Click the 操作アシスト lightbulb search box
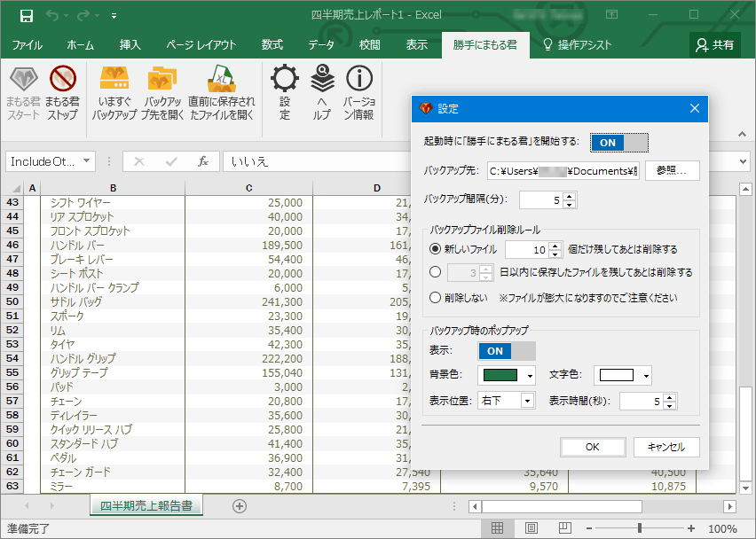Image resolution: width=756 pixels, height=539 pixels. tap(577, 45)
